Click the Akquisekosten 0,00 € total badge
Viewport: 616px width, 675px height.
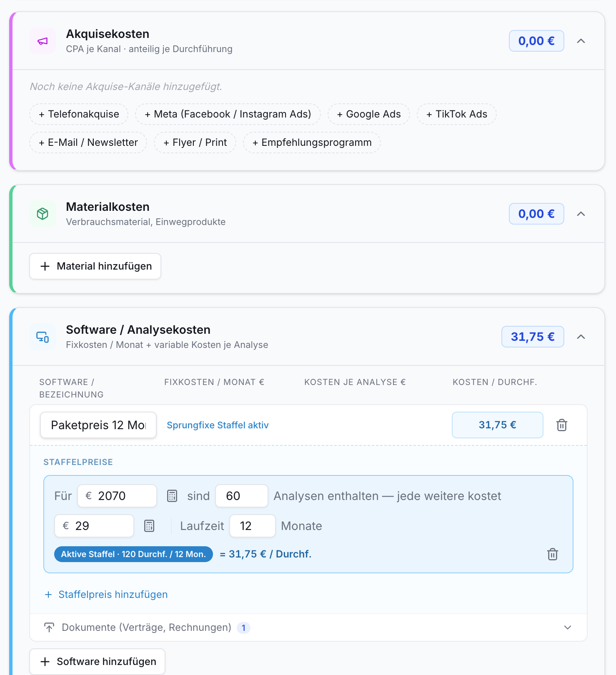point(536,41)
